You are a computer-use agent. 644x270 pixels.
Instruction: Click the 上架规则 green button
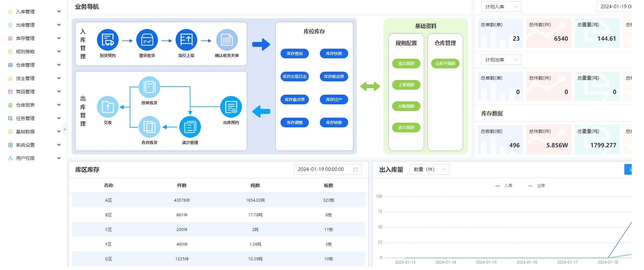(x=406, y=85)
